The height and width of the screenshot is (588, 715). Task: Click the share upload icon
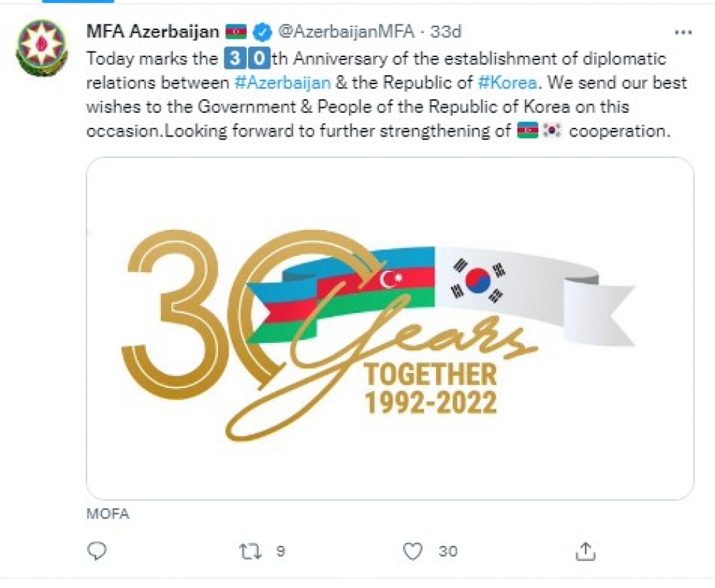pos(586,550)
